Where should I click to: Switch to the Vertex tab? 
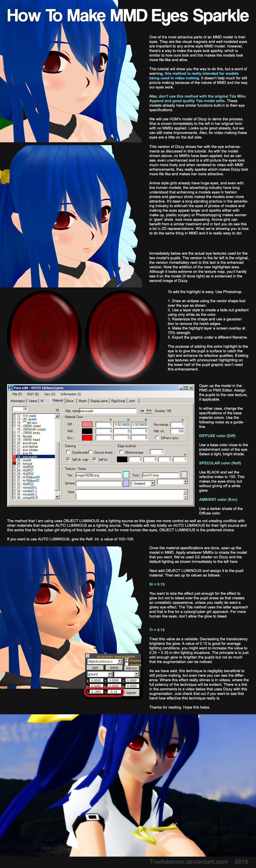point(33,401)
